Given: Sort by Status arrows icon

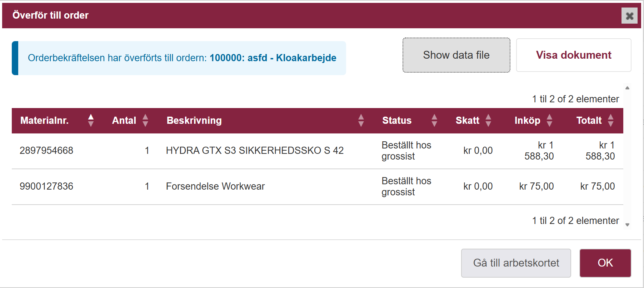Looking at the screenshot, I should (434, 121).
